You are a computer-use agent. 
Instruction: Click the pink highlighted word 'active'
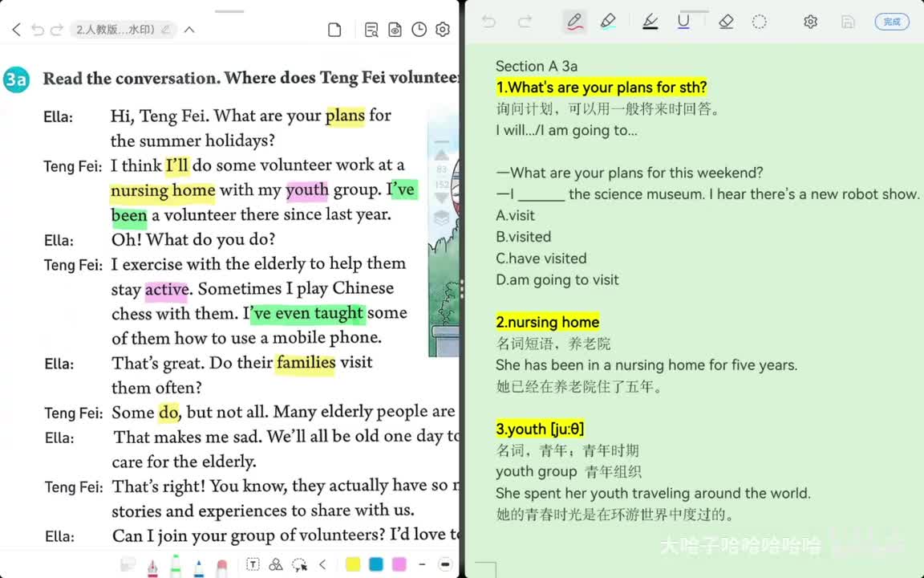click(168, 289)
